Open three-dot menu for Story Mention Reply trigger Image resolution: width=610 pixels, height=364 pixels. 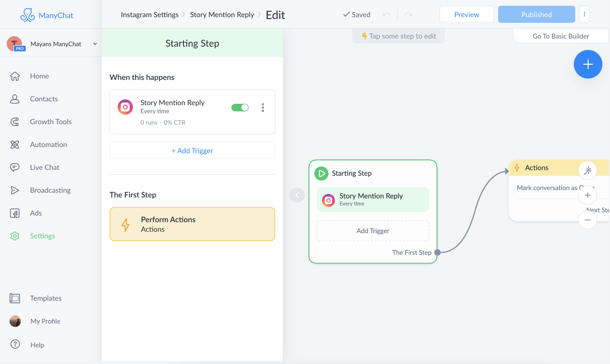pyautogui.click(x=263, y=108)
